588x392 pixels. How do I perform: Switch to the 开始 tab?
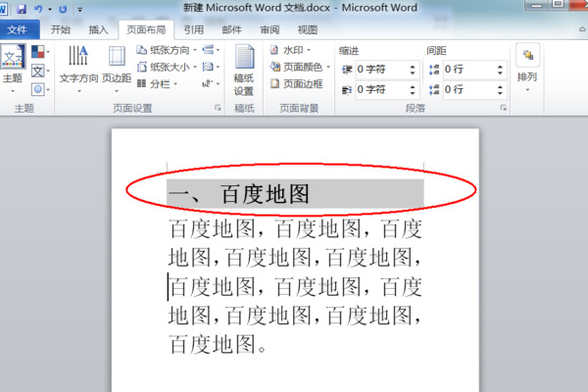61,29
